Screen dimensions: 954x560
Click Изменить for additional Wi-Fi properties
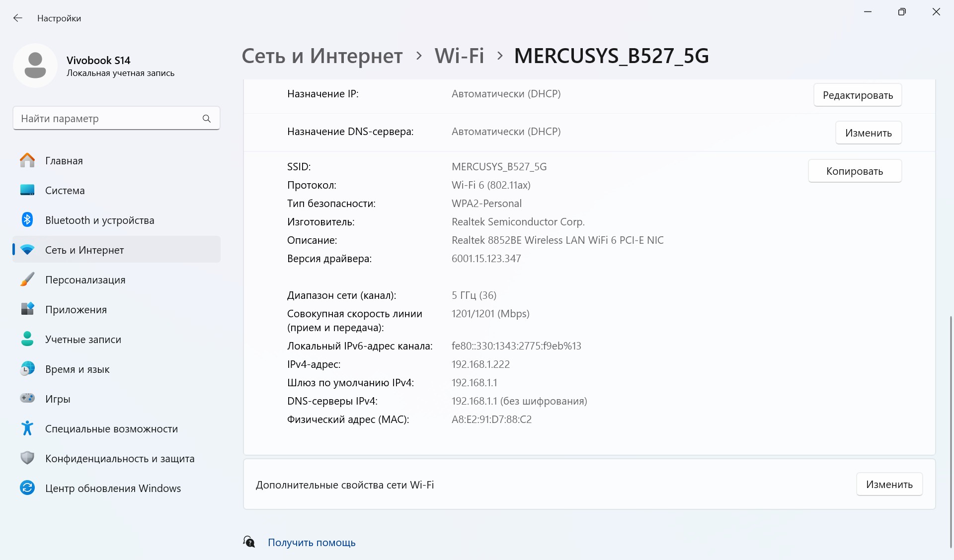pyautogui.click(x=889, y=484)
